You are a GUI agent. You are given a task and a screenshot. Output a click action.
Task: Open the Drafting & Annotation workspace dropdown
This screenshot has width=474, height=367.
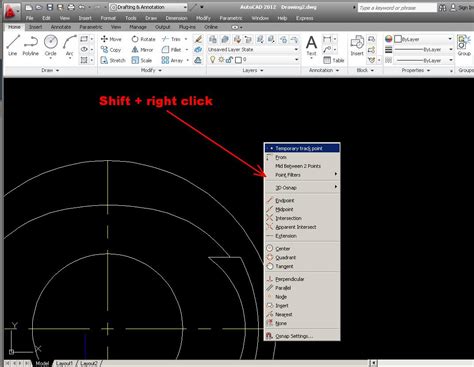(148, 7)
